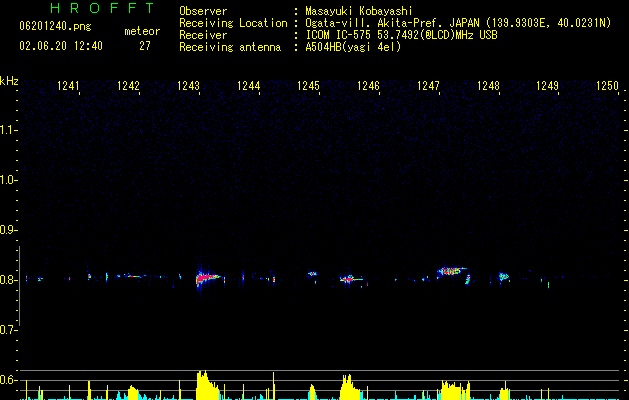Click the 1248 time axis marker

[x=488, y=86]
